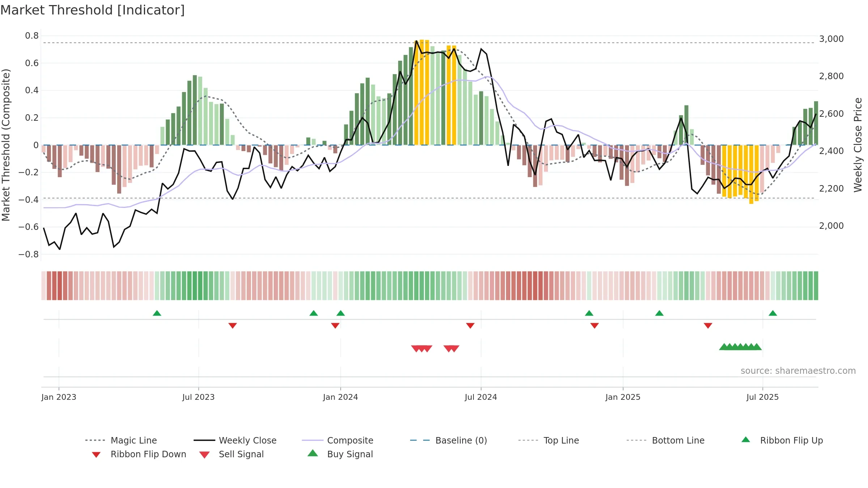Toggle the Ribbon Flip Up legend entry

pyautogui.click(x=782, y=440)
